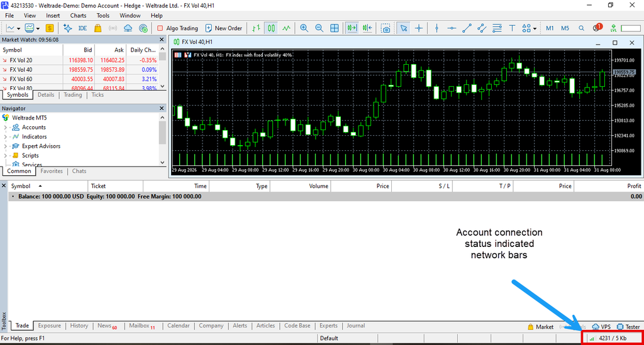Take a chart screenshot with camera icon
This screenshot has width=644, height=345.
[386, 28]
